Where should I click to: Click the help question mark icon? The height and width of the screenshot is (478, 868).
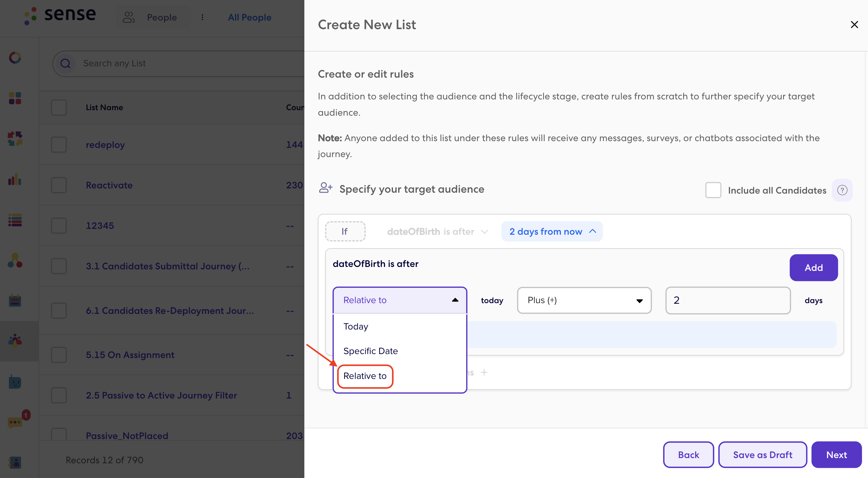point(842,190)
